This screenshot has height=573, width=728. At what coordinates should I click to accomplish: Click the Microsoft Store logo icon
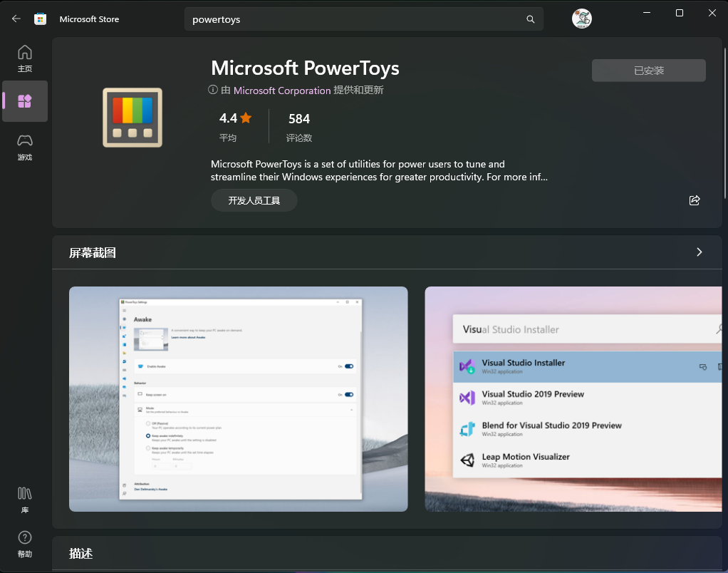[41, 19]
